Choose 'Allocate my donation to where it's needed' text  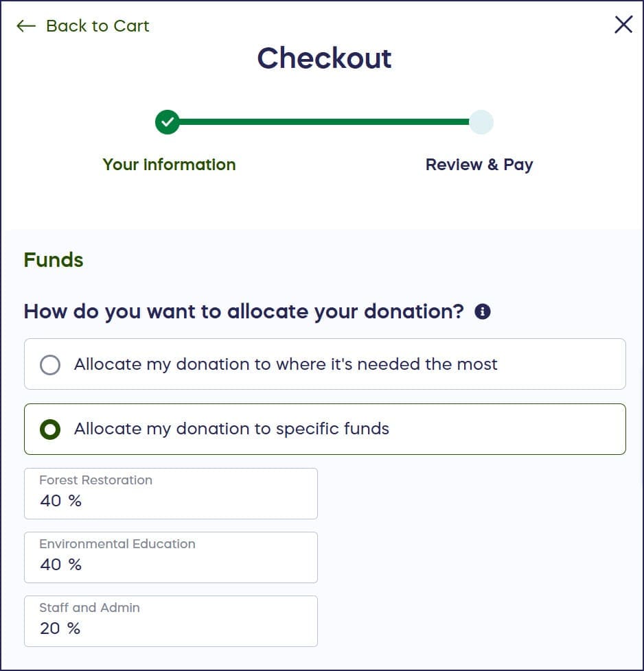click(x=286, y=364)
